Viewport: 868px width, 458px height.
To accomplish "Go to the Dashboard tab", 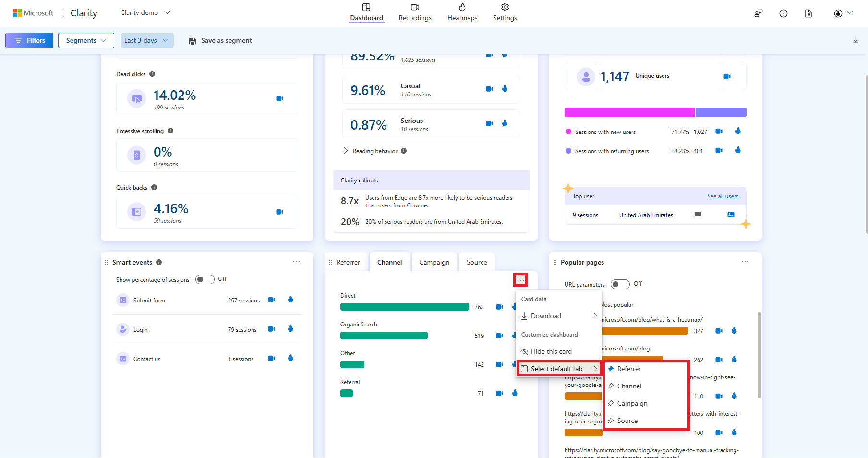I will tap(367, 13).
